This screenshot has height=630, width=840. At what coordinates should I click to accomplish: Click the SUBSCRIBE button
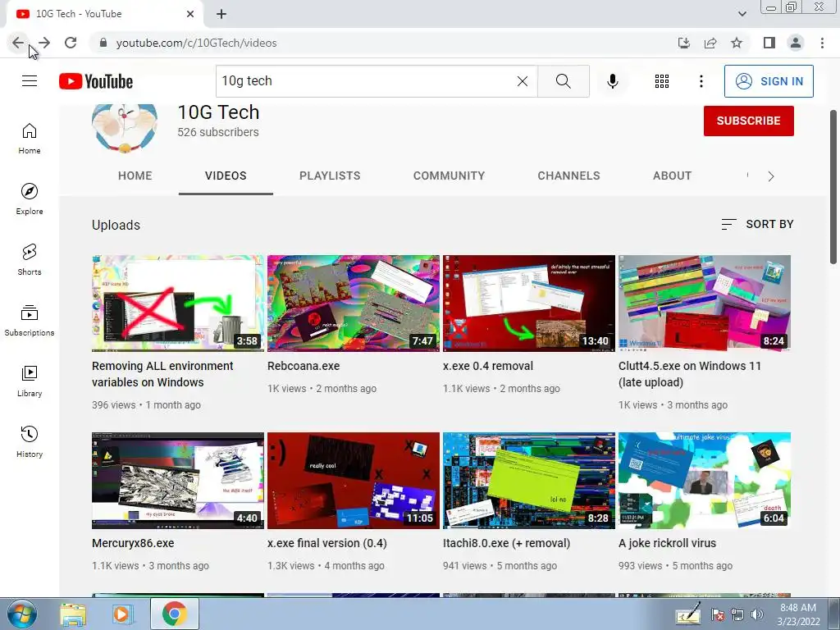(x=748, y=121)
